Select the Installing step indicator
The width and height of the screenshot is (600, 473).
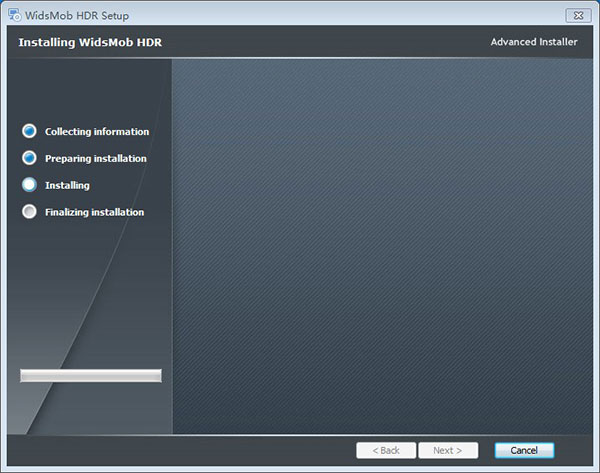[29, 184]
